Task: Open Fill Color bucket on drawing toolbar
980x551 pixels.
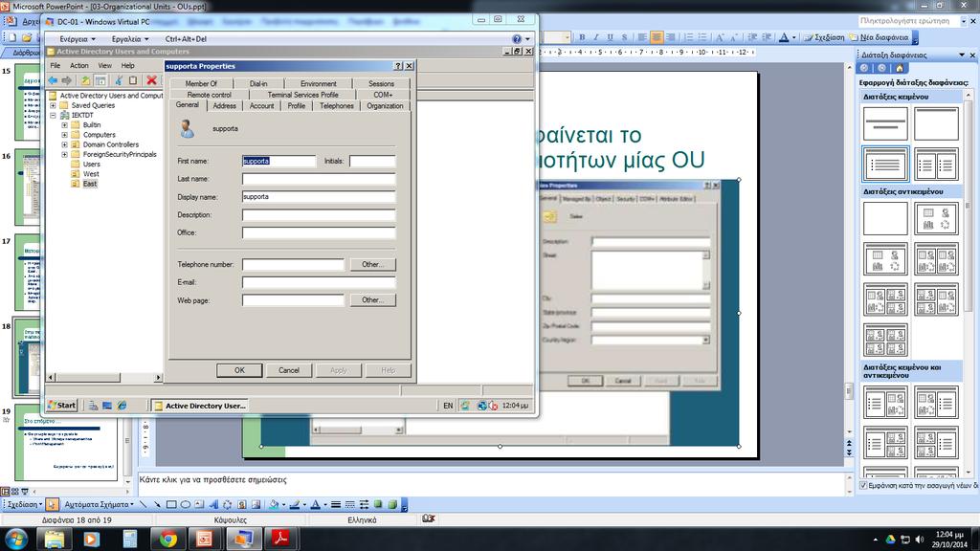Action: point(273,504)
